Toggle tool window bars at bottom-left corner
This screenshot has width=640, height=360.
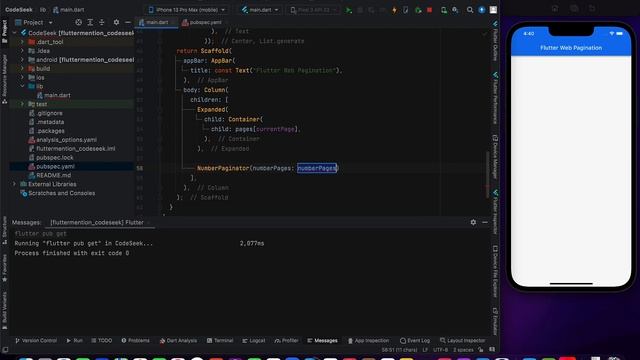(x=5, y=350)
